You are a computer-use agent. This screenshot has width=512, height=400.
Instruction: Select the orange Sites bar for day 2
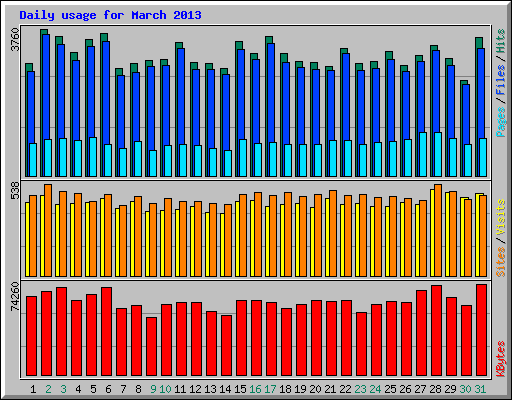(x=48, y=230)
